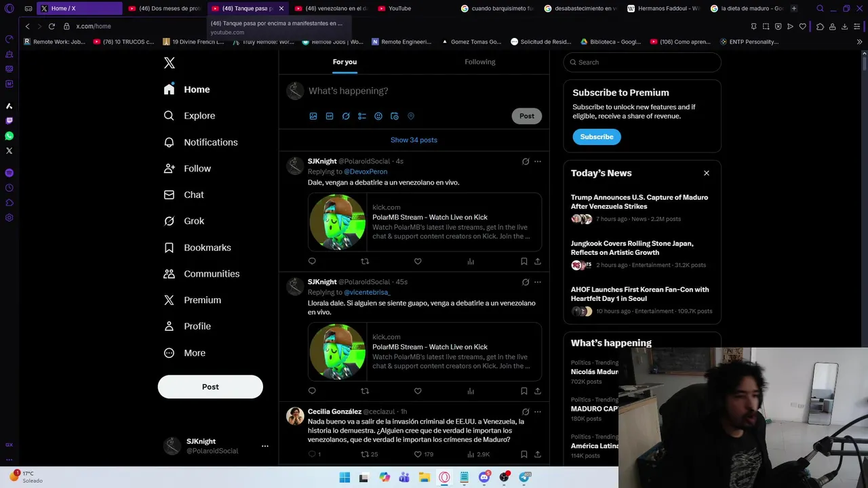Go to Bookmarks in the X sidebar
Viewport: 868px width, 488px height.
click(197, 247)
